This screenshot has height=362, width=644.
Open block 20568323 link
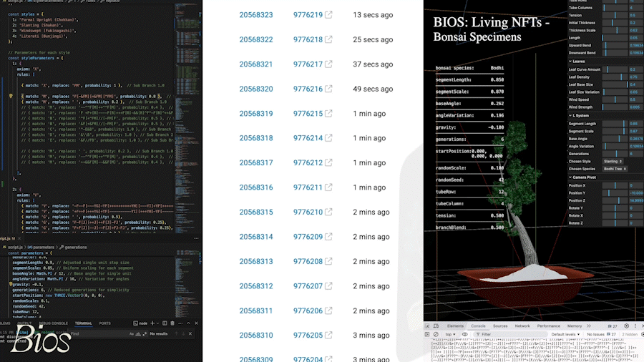(256, 15)
